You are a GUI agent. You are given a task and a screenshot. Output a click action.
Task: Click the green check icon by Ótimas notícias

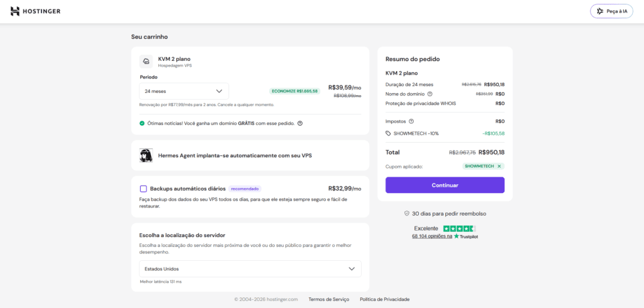tap(142, 123)
